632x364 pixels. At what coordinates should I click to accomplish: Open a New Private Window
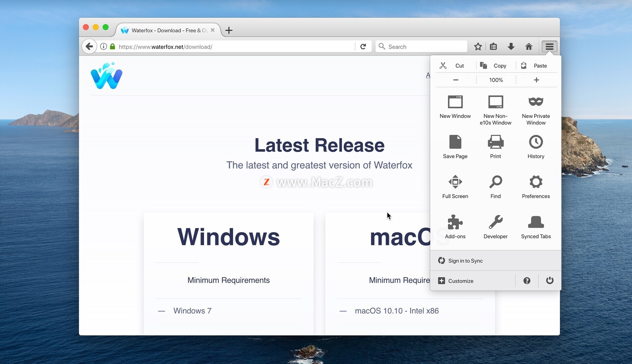coord(536,111)
